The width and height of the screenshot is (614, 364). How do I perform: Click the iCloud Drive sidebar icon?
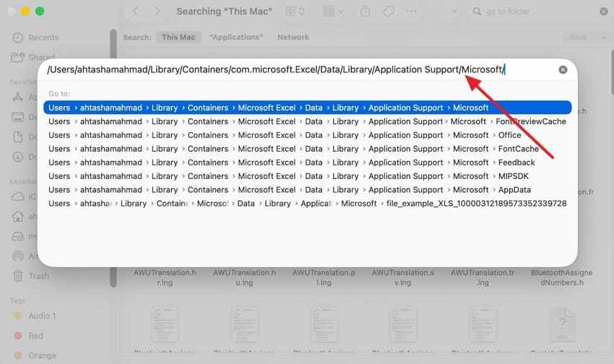click(18, 196)
